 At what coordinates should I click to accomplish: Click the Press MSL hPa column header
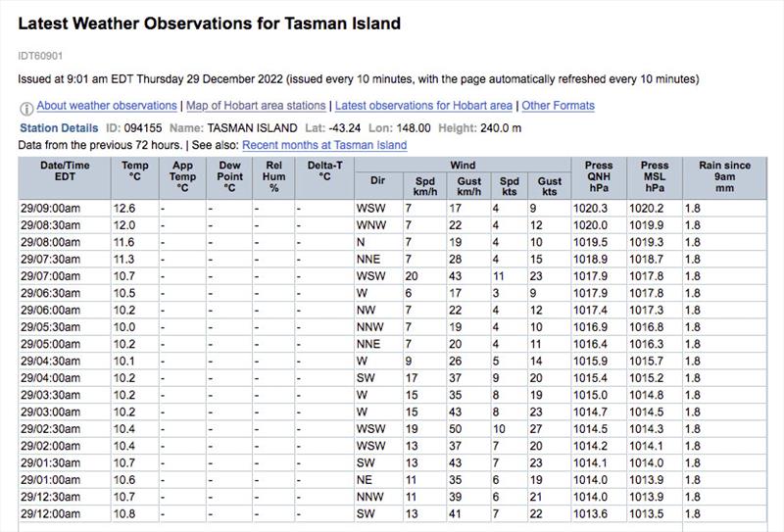pyautogui.click(x=655, y=178)
